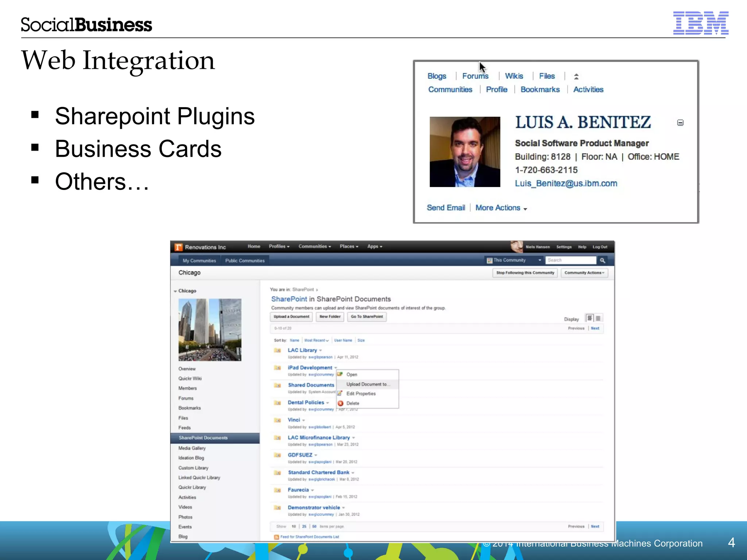This screenshot has height=560, width=747.
Task: Go to Next page at bottom
Action: (595, 526)
